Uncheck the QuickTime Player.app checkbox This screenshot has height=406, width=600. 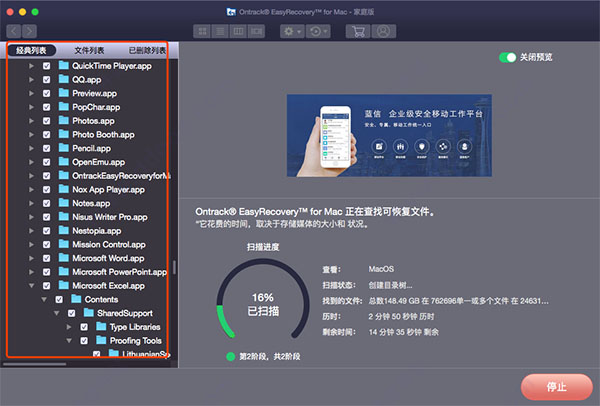46,66
